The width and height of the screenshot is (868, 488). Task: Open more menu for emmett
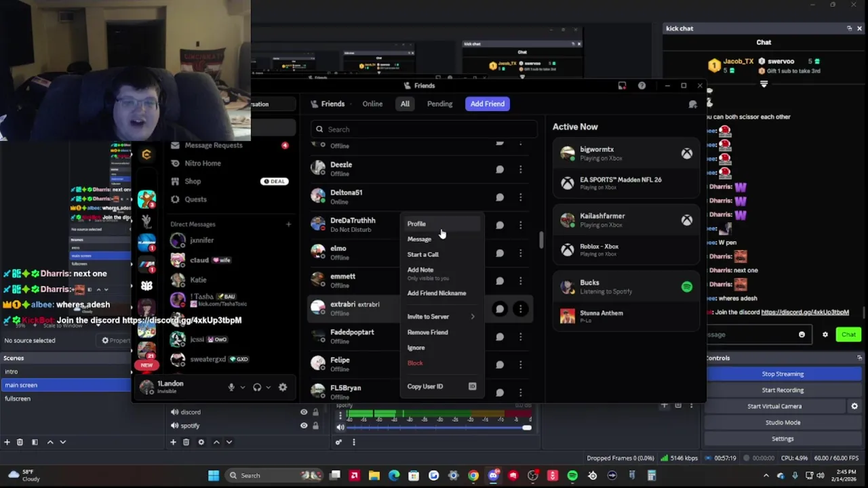(x=520, y=281)
